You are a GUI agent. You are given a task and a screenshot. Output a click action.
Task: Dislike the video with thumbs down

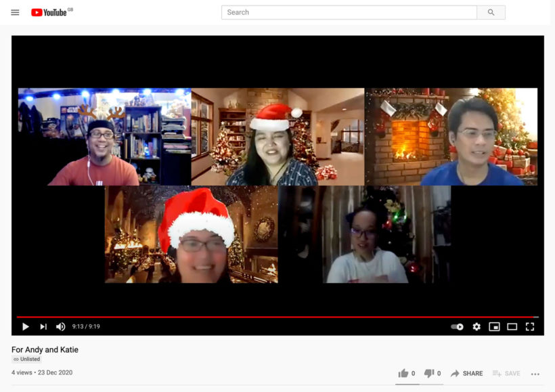click(429, 373)
